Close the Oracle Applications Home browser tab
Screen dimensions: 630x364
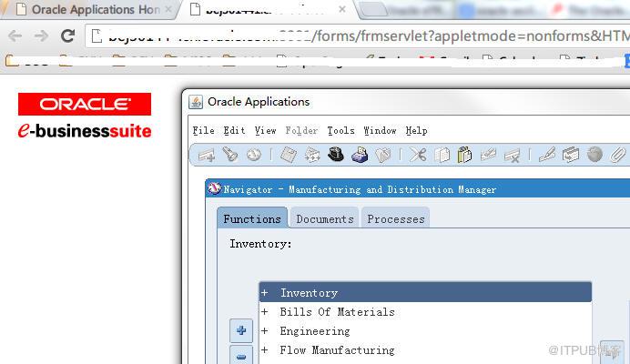[168, 9]
